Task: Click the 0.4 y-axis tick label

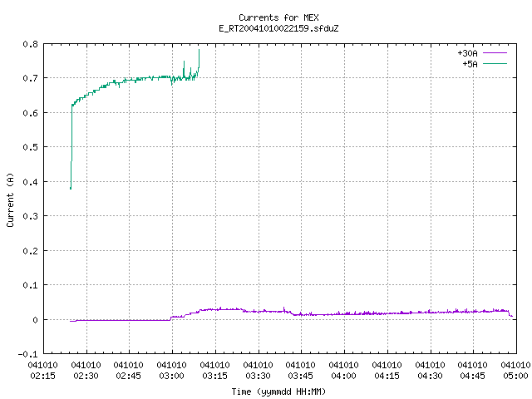Action: coord(30,182)
